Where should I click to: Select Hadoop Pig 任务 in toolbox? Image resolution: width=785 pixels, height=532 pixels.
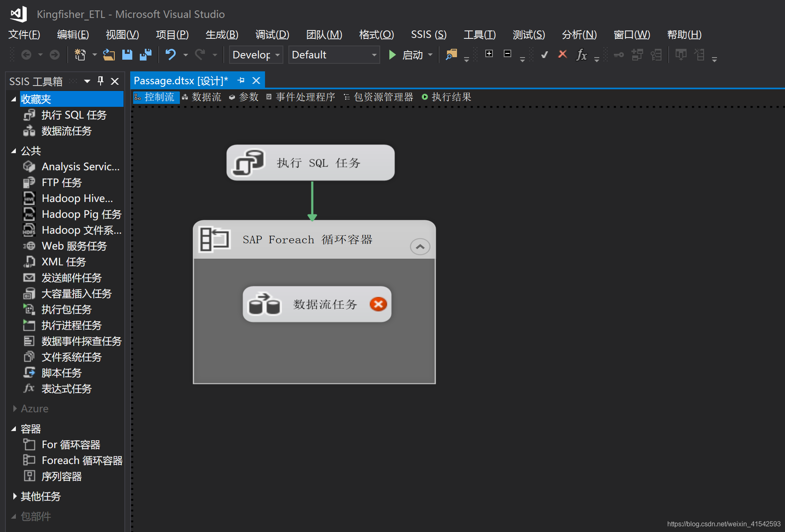(x=73, y=214)
